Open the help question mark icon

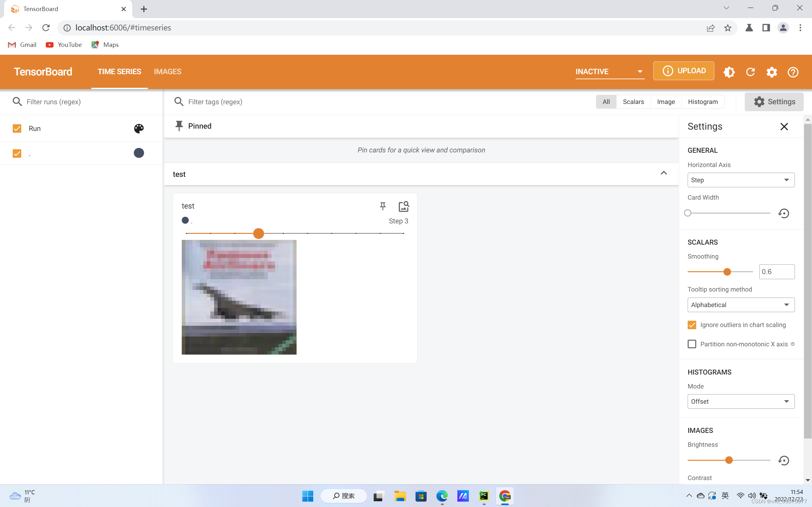tap(793, 72)
